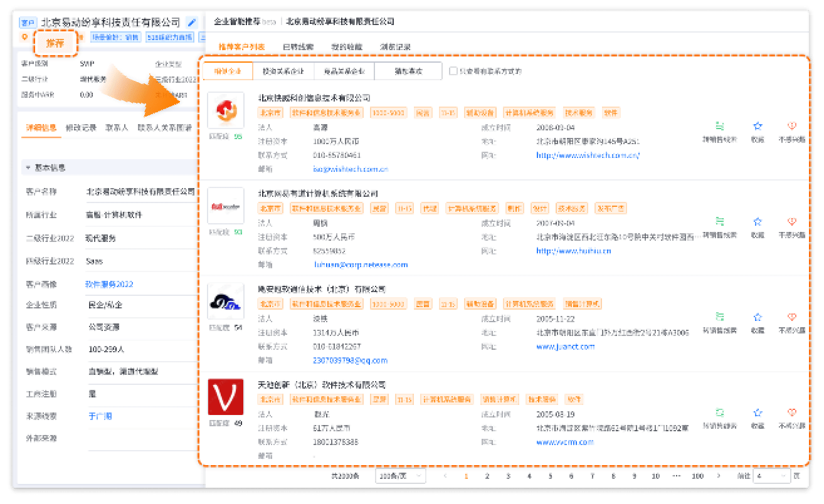Click the 2307039798@qq.com email link

point(350,360)
